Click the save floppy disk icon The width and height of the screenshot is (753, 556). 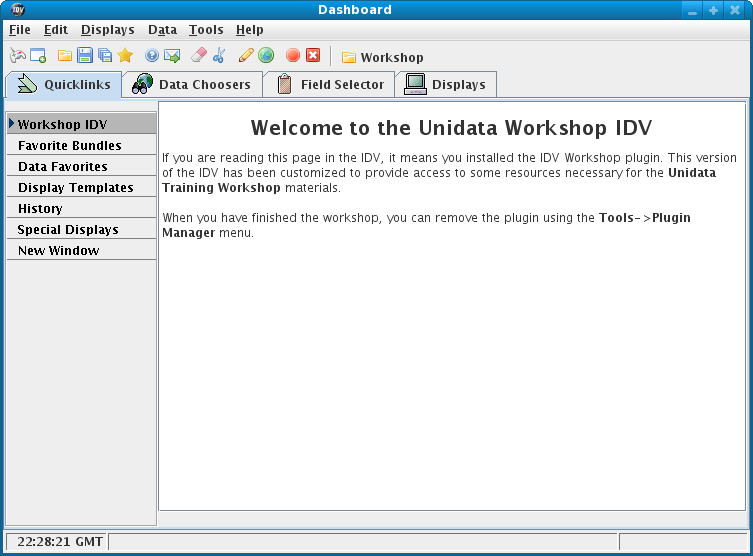[x=85, y=56]
